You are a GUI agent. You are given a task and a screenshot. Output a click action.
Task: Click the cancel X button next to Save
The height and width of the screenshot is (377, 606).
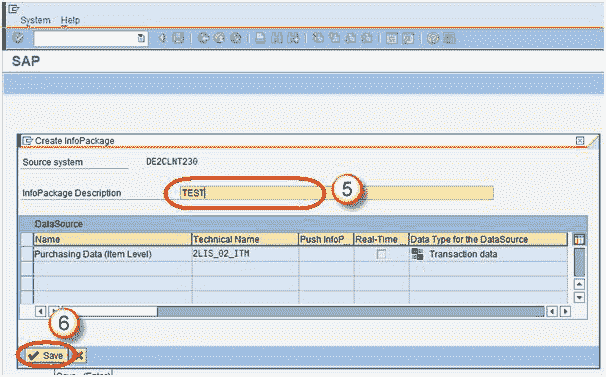[79, 355]
